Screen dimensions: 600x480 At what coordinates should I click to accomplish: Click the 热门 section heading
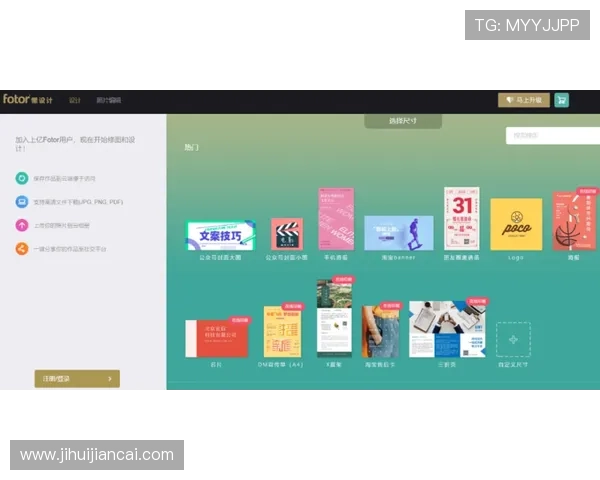192,147
